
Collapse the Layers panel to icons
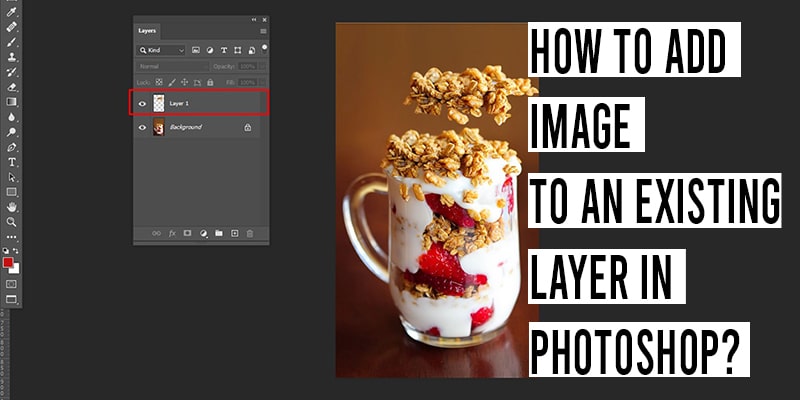[x=254, y=20]
